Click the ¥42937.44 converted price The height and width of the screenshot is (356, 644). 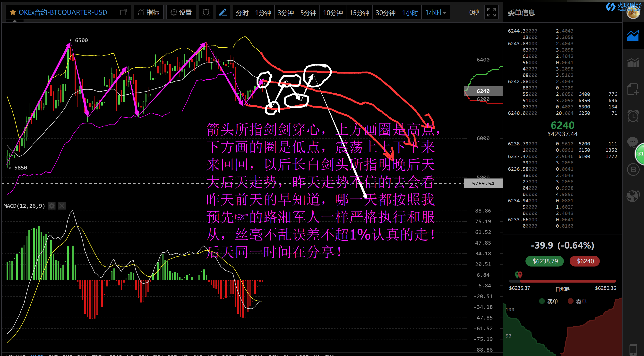(x=563, y=134)
